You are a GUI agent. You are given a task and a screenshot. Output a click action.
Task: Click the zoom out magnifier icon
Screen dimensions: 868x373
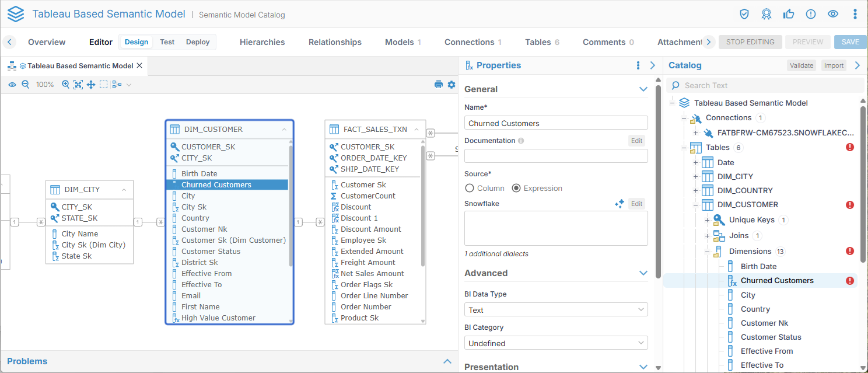click(x=26, y=85)
